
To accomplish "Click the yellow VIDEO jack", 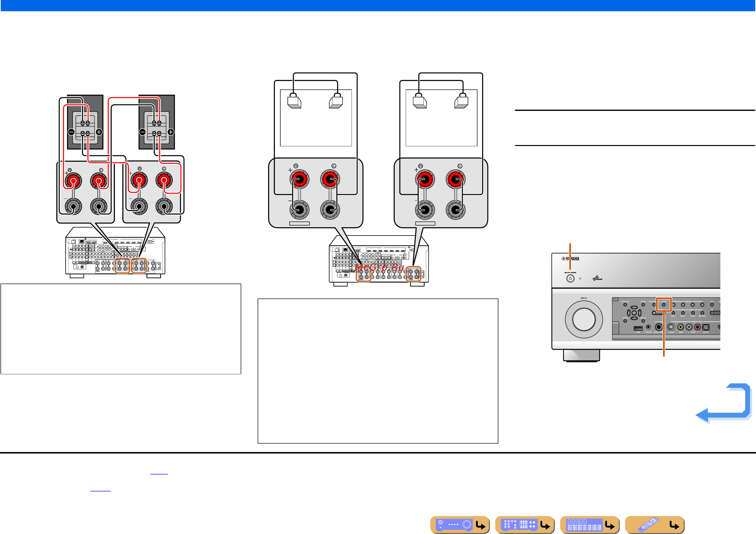I will coord(680,327).
